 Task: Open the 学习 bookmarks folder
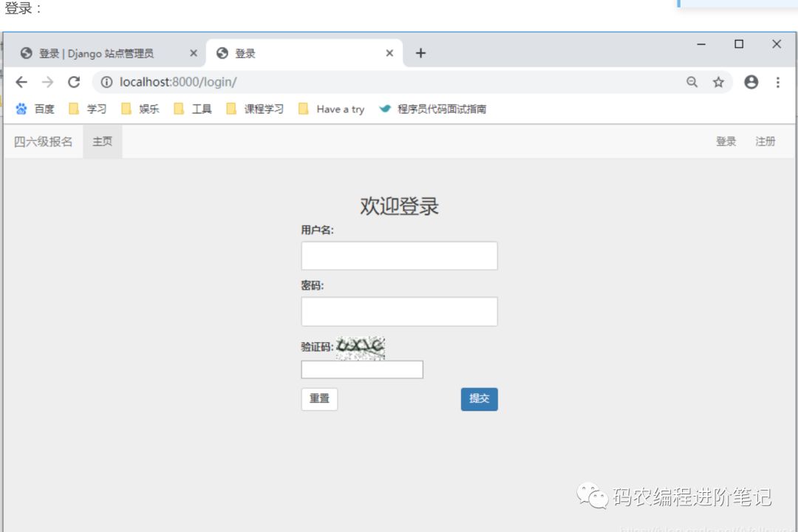pyautogui.click(x=87, y=109)
